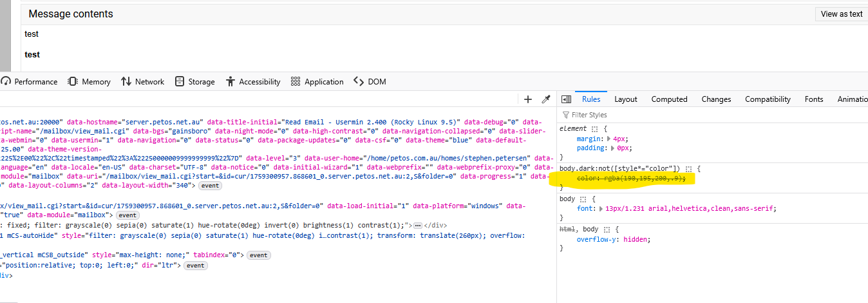Viewport: 868px width, 303px height.
Task: Toggle the sidebar pane split icon
Action: pos(567,99)
